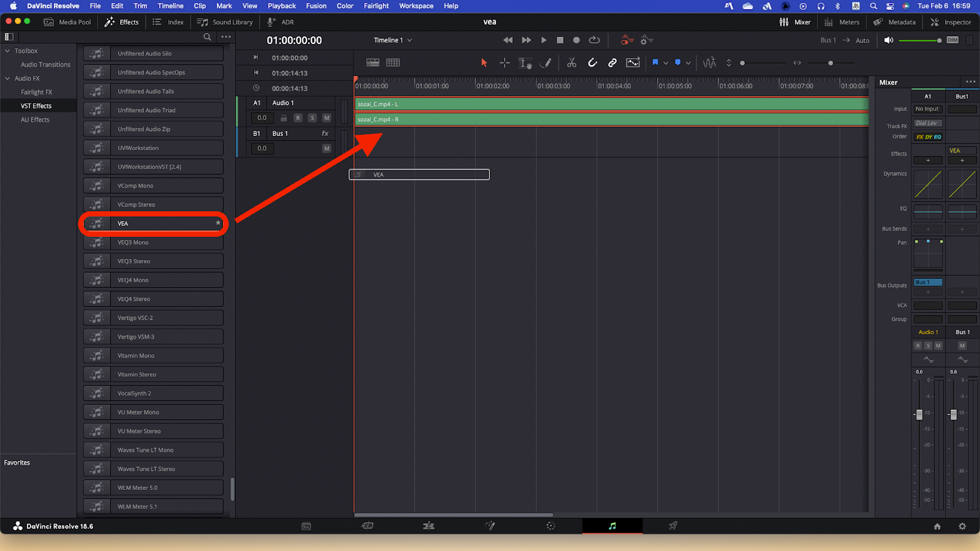Select Audio Transitions category
The width and height of the screenshot is (980, 551).
tap(45, 64)
